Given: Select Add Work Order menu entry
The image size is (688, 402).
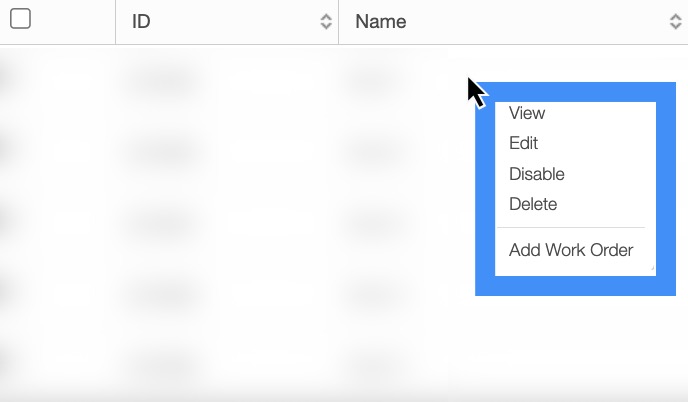Looking at the screenshot, I should [571, 250].
